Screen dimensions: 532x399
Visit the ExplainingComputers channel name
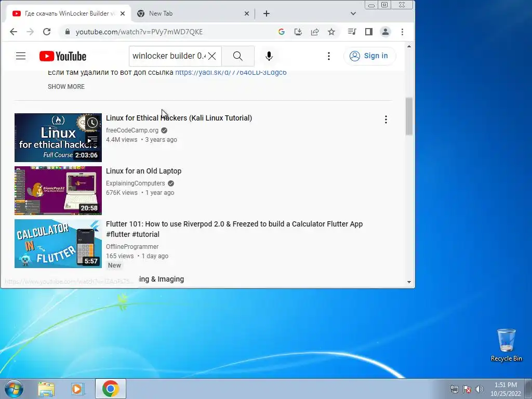(136, 183)
